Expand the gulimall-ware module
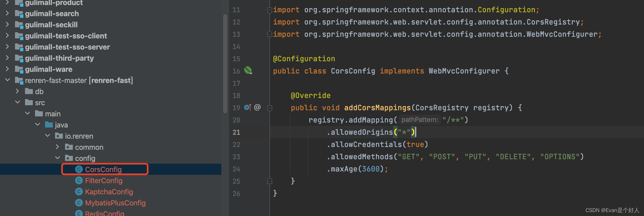 point(8,69)
